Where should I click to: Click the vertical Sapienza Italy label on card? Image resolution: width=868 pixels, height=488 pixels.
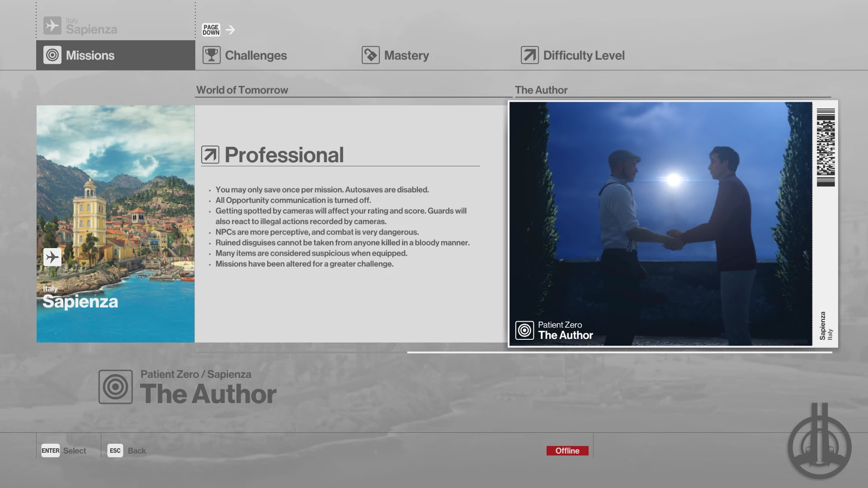[826, 326]
